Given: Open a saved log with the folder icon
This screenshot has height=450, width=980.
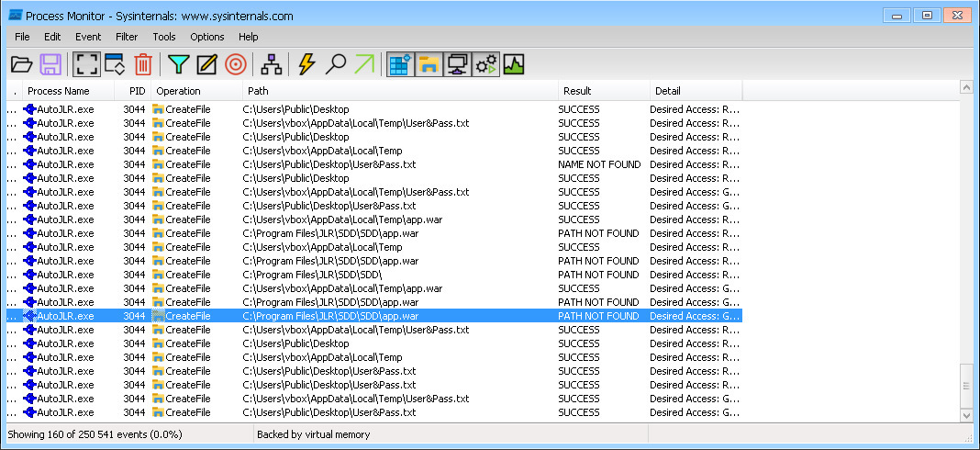Looking at the screenshot, I should click(x=22, y=64).
